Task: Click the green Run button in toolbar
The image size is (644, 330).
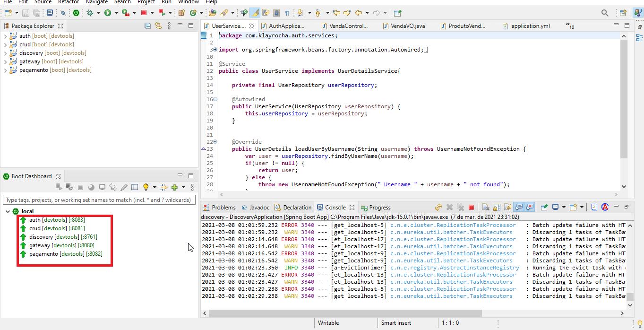Action: [x=108, y=13]
